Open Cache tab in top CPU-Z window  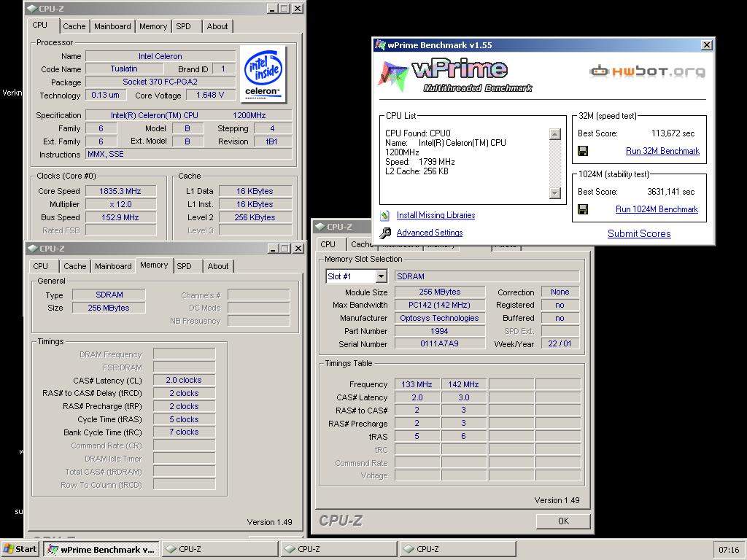click(x=74, y=26)
